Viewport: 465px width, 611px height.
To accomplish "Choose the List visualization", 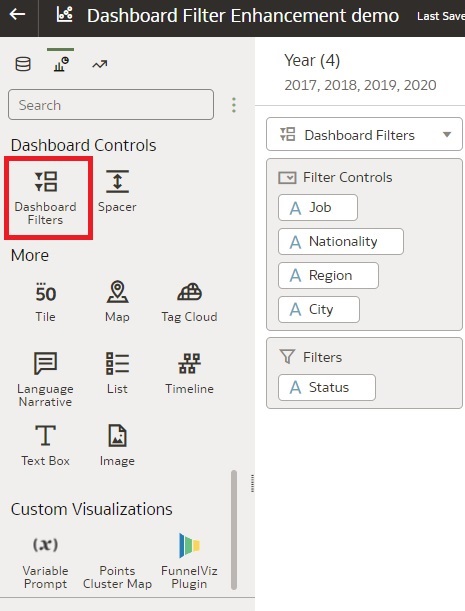I will (x=117, y=373).
